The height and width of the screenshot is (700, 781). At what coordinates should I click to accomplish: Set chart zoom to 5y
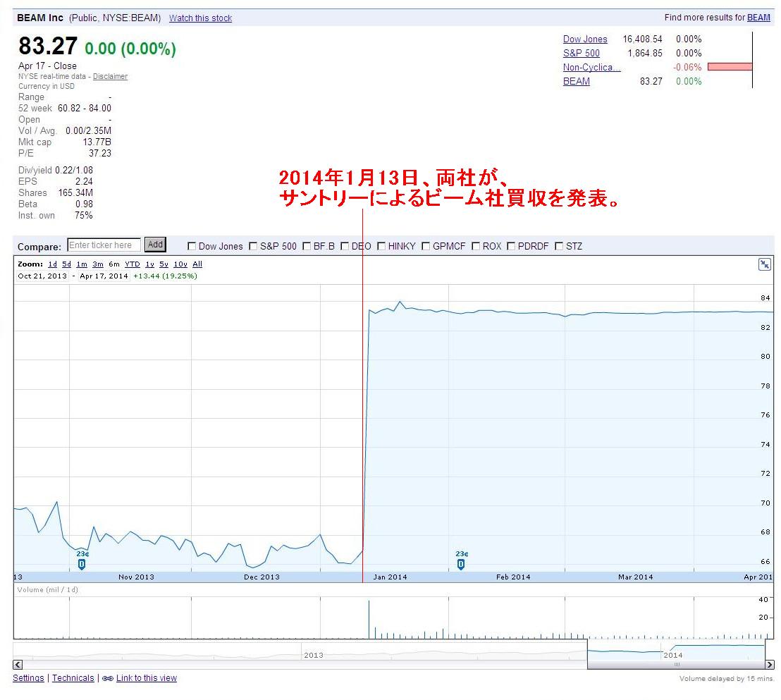pyautogui.click(x=164, y=264)
